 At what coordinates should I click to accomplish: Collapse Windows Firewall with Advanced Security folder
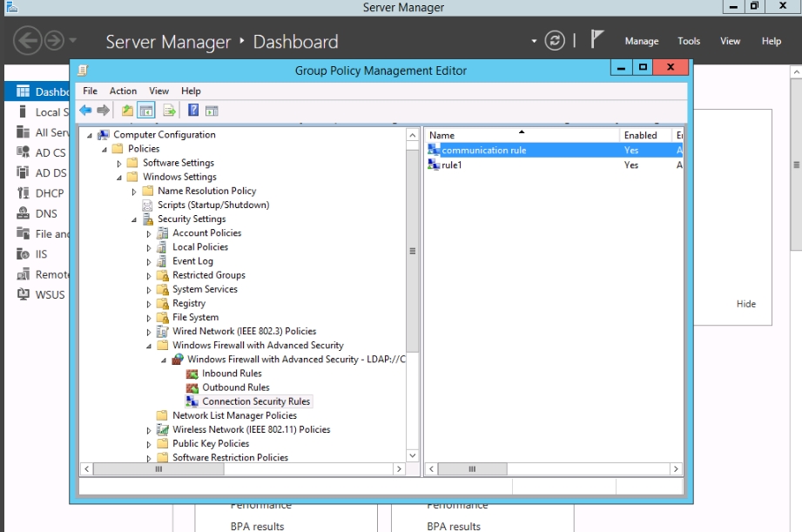click(x=149, y=347)
